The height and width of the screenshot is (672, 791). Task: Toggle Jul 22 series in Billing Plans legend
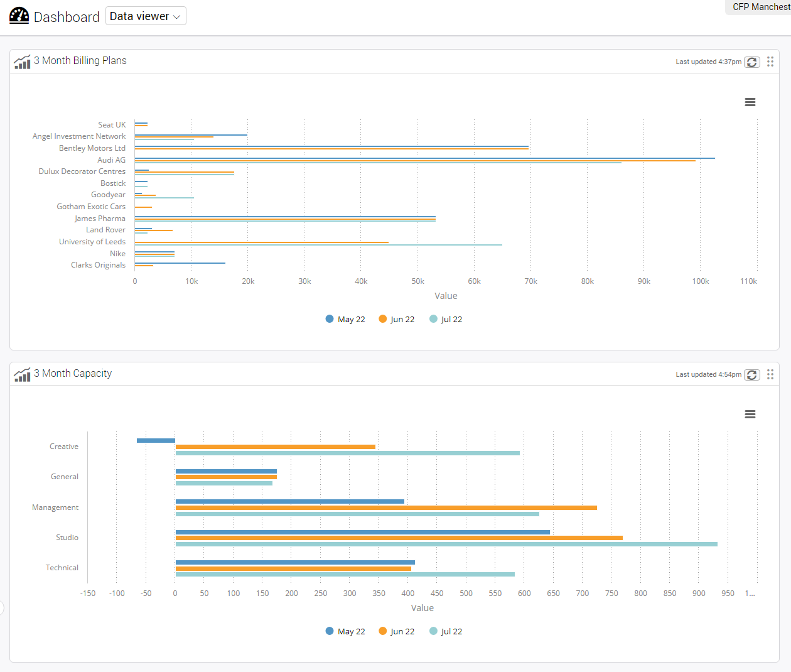click(446, 319)
